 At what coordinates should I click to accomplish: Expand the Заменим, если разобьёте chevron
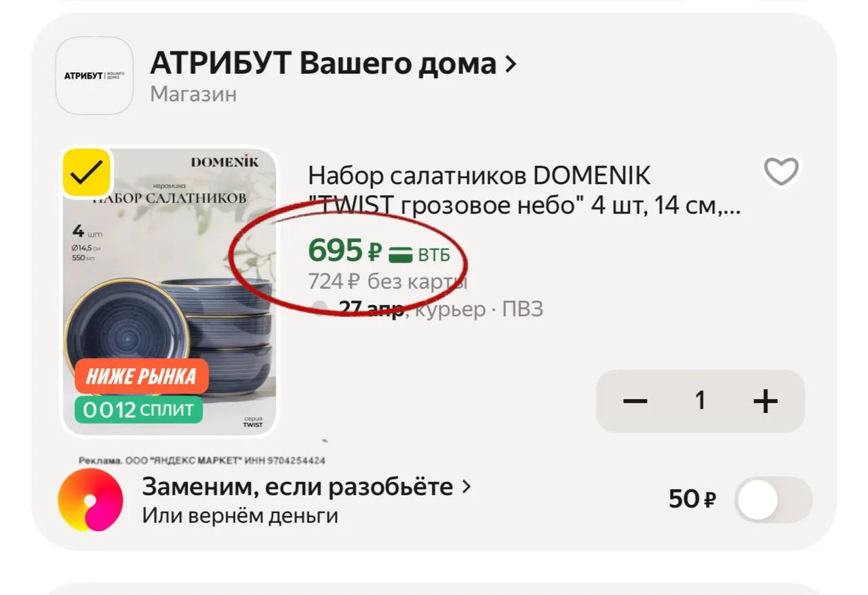pyautogui.click(x=466, y=487)
